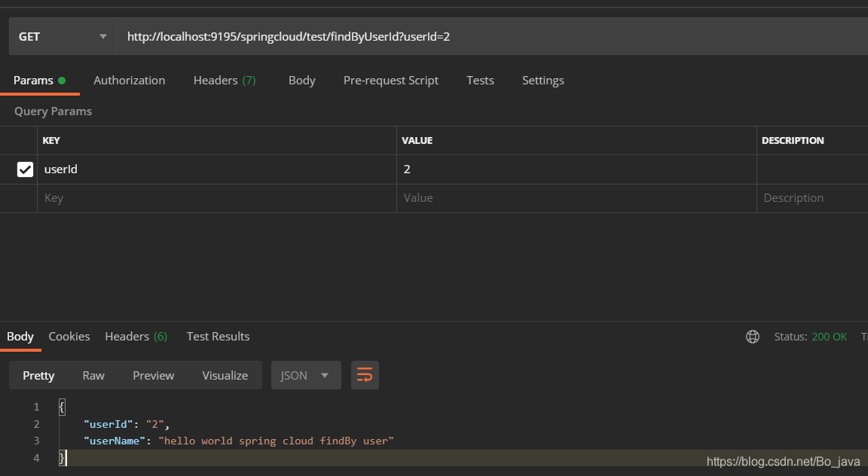Click the globe network information icon
Image resolution: width=868 pixels, height=476 pixels.
[x=752, y=337]
